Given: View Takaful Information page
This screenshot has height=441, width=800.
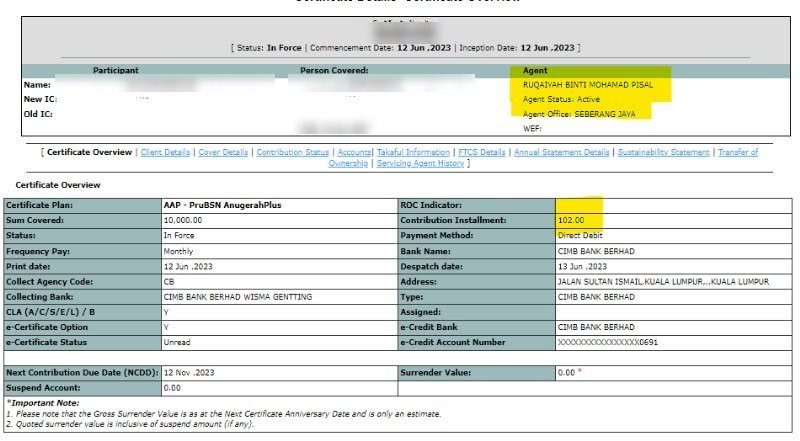Looking at the screenshot, I should (x=413, y=152).
